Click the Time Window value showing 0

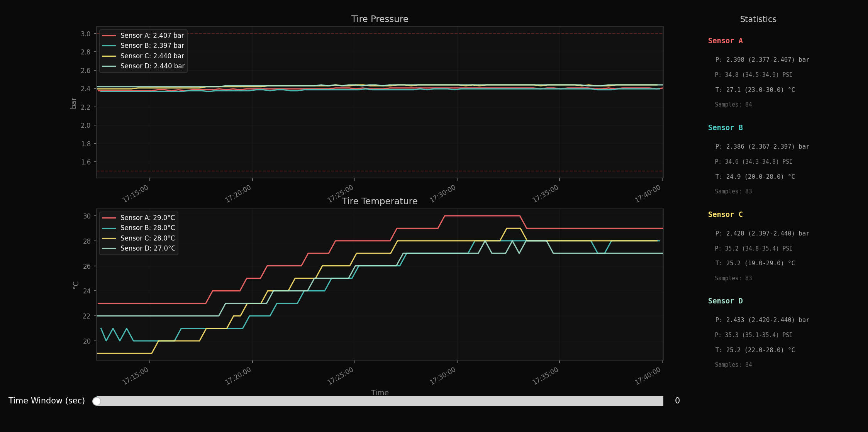[677, 401]
